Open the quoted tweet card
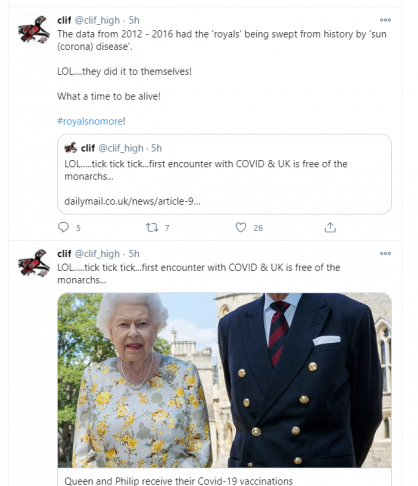418x486 pixels. pyautogui.click(x=224, y=174)
